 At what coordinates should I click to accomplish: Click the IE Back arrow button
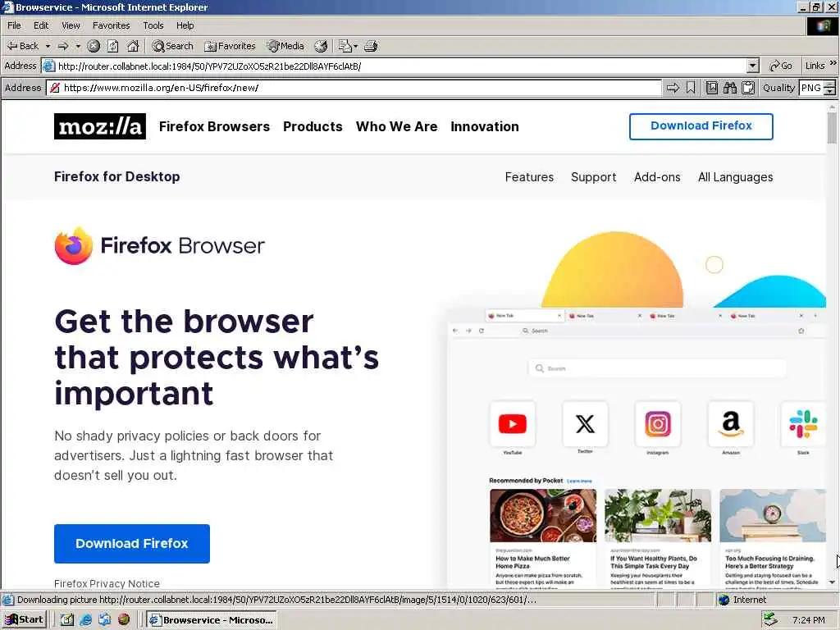[x=22, y=46]
